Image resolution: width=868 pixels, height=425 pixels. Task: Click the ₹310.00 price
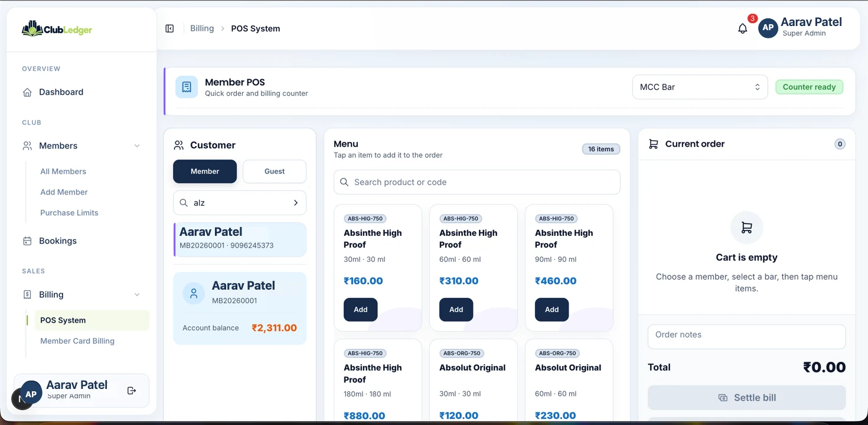(459, 281)
